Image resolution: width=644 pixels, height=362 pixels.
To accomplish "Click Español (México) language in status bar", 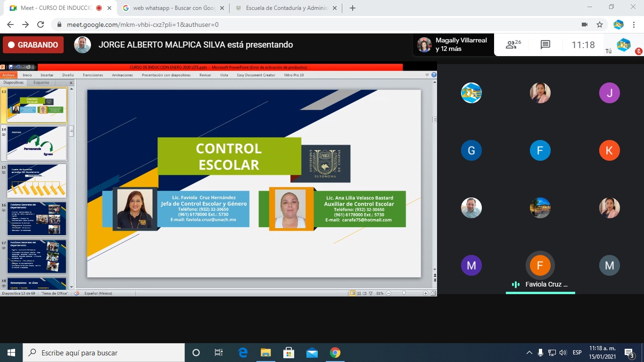I will point(98,293).
